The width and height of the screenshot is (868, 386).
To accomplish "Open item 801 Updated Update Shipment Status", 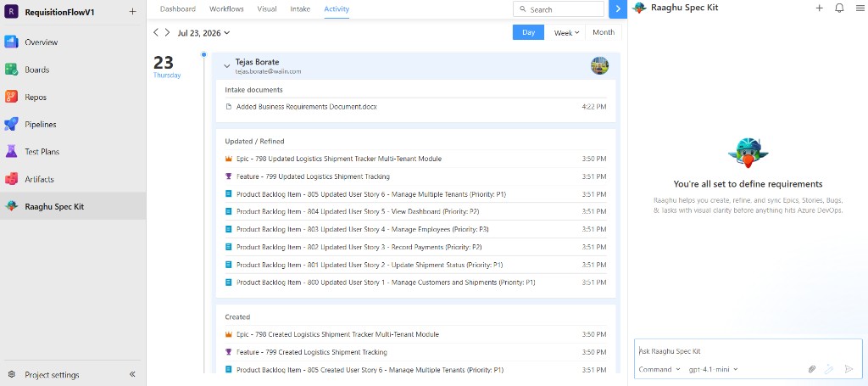I will pos(415,265).
